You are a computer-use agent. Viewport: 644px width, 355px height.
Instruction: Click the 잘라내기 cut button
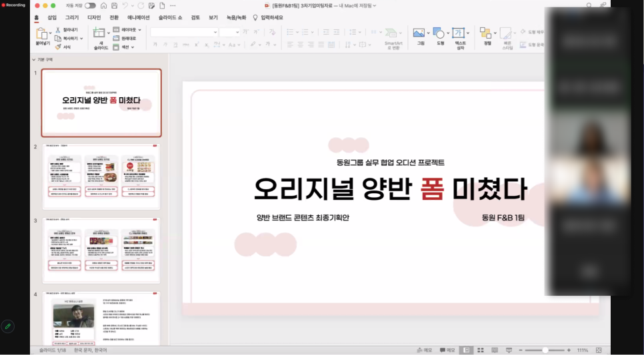click(x=67, y=30)
